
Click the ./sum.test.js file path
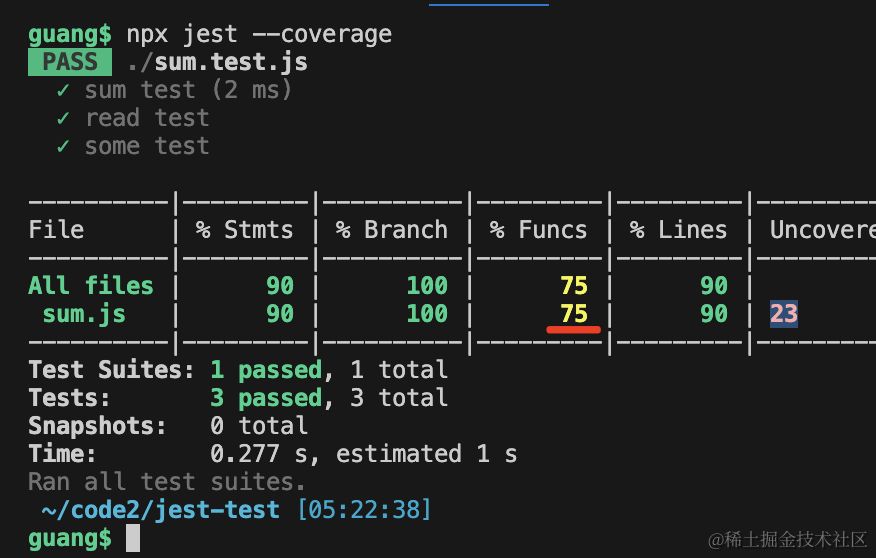pos(217,62)
